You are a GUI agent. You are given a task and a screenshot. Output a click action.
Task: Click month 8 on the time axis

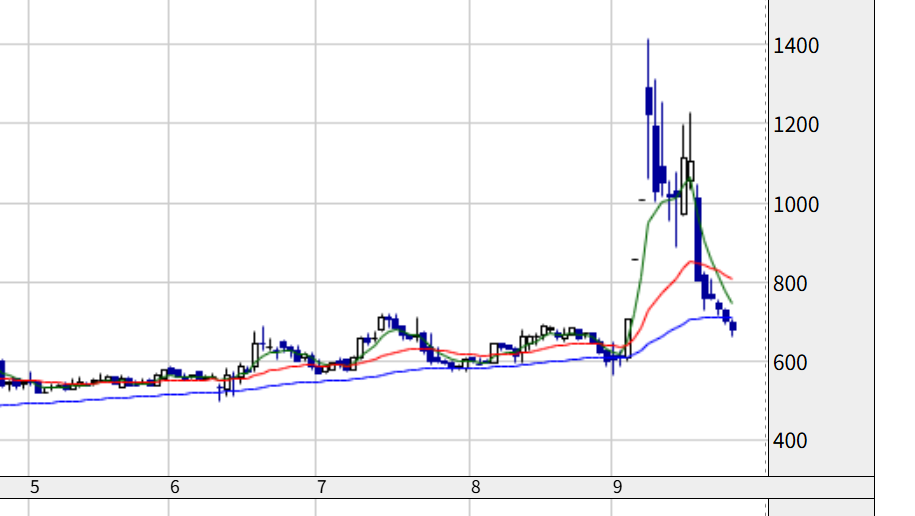click(x=476, y=487)
